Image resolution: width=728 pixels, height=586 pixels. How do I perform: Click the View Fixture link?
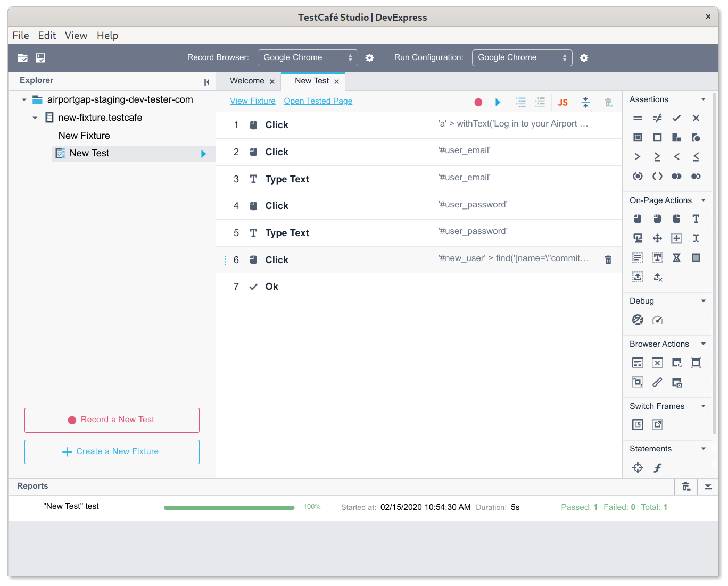253,101
